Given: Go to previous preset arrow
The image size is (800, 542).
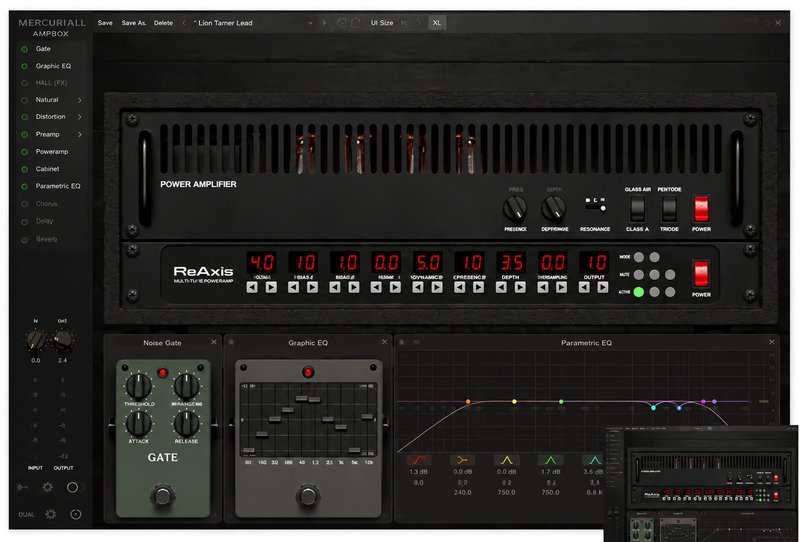Looking at the screenshot, I should tap(184, 23).
